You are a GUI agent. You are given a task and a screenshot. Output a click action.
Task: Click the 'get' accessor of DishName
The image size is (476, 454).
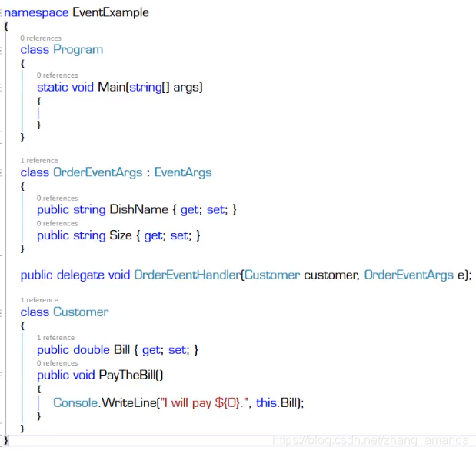189,210
